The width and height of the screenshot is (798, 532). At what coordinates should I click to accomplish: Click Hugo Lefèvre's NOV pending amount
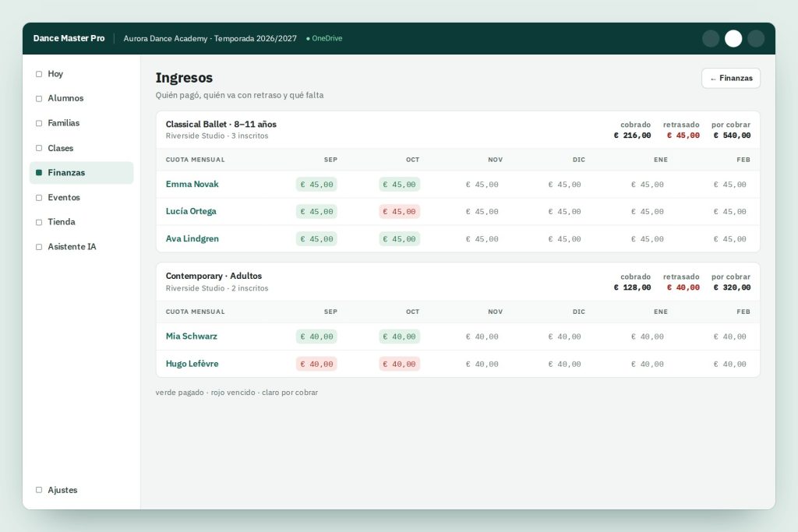482,365
